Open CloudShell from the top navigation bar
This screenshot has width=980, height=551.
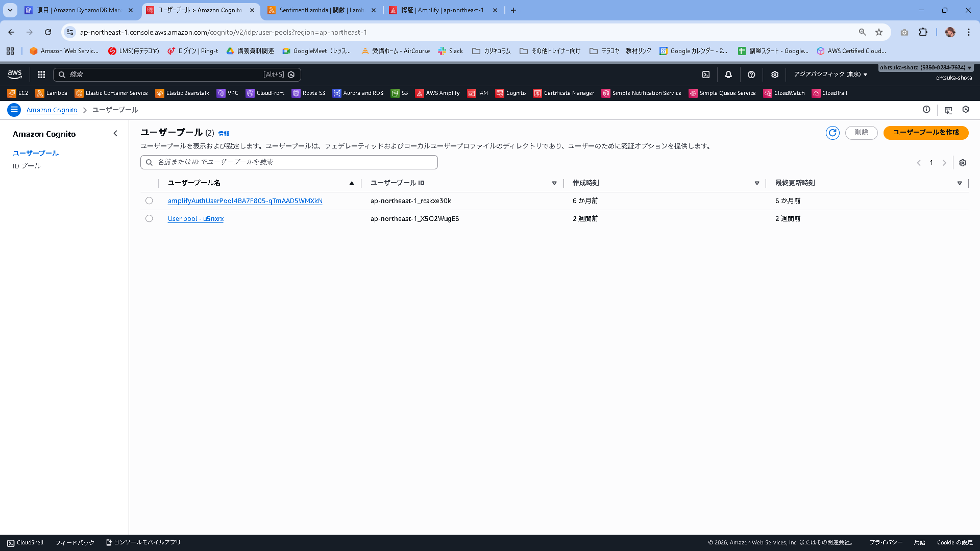tap(706, 74)
